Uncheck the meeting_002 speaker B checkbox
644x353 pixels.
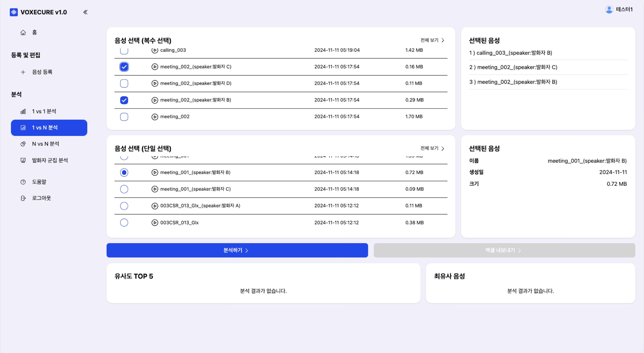click(124, 100)
